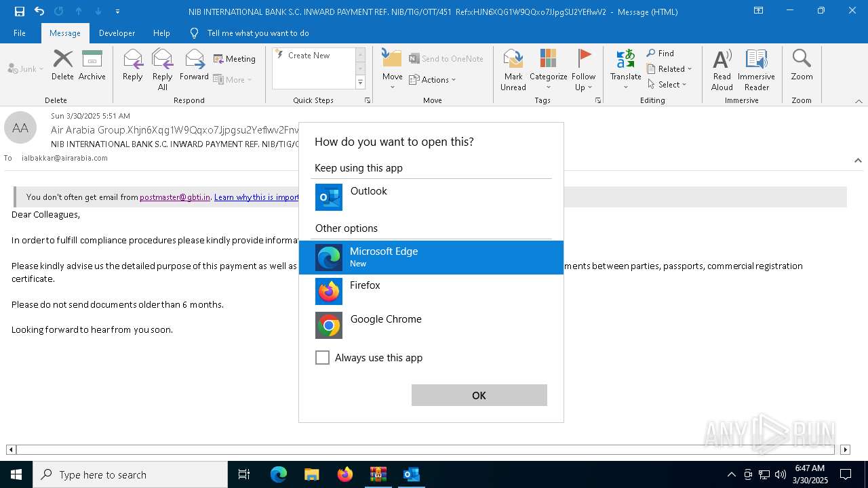Click the taskbar search box
The height and width of the screenshot is (488, 868).
click(x=130, y=474)
